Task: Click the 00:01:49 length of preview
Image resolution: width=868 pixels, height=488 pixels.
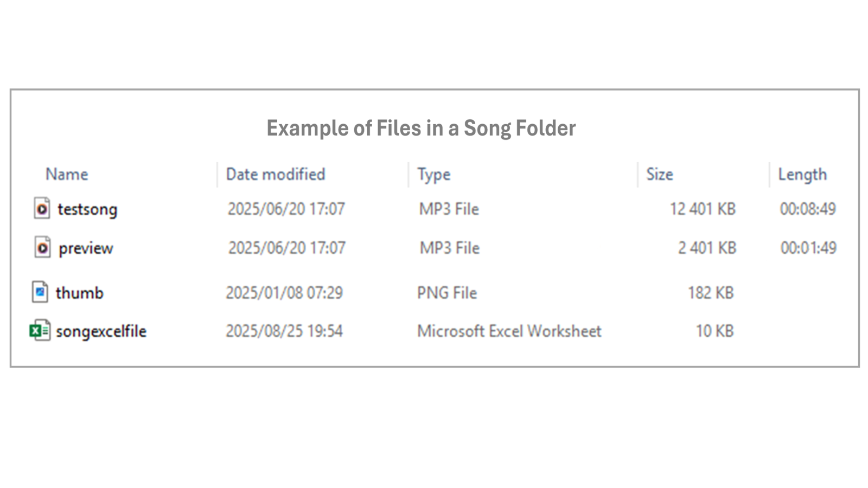Action: (808, 248)
